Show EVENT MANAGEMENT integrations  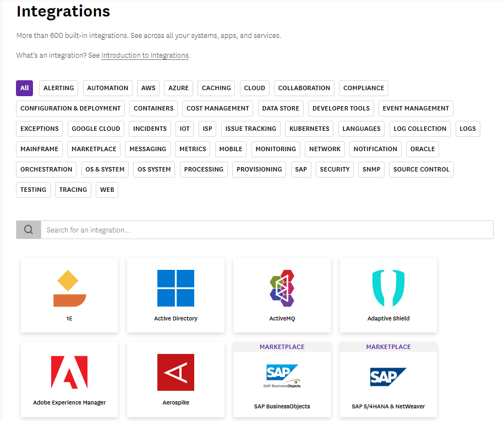[416, 108]
